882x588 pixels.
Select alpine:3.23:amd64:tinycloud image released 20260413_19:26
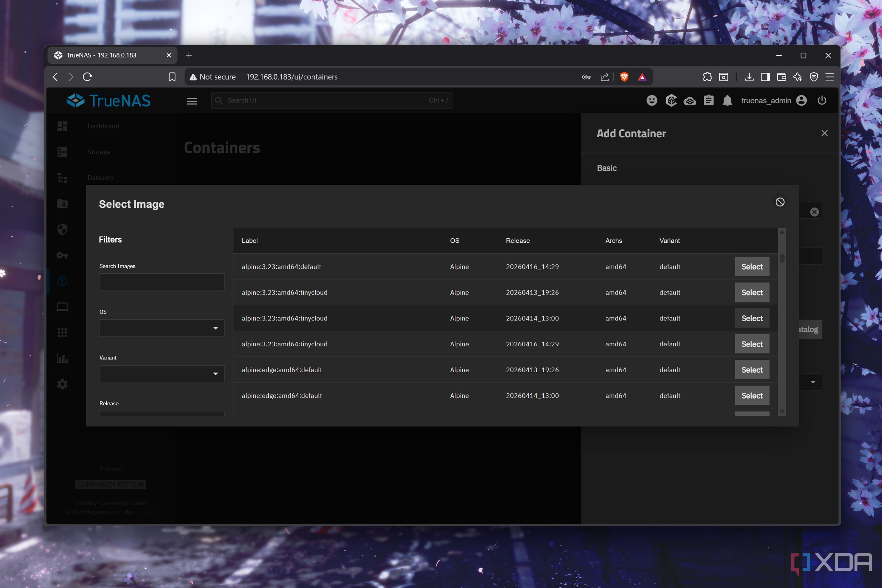click(752, 292)
